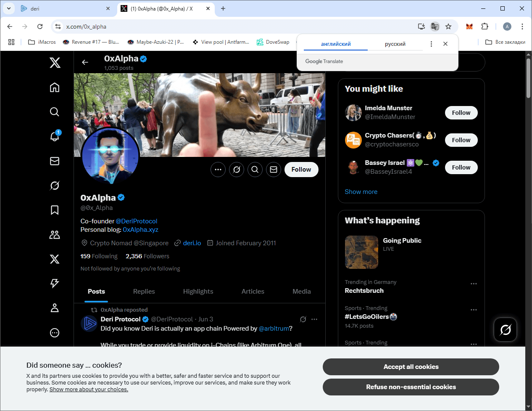This screenshot has height=411, width=532.
Task: Open 0xAlpha.xyz blog link
Action: click(x=140, y=230)
